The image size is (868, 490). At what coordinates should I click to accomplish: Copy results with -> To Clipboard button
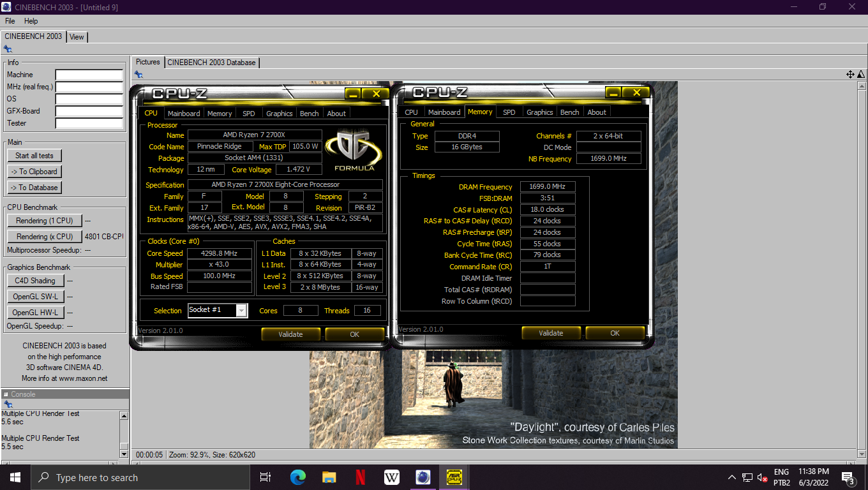34,172
